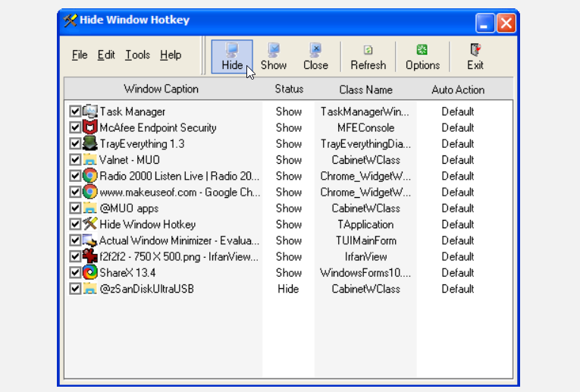Viewport: 580px width, 392px height.
Task: Click the Show toolbar button
Action: click(274, 57)
